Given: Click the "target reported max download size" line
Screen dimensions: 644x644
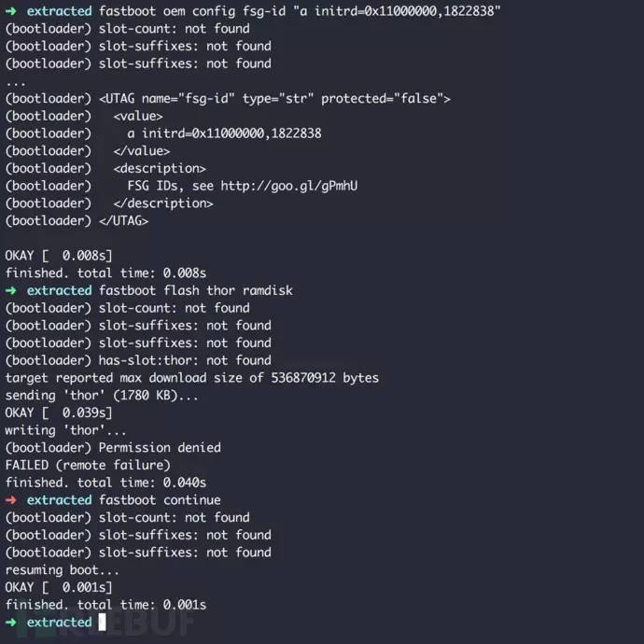Looking at the screenshot, I should (x=191, y=378).
